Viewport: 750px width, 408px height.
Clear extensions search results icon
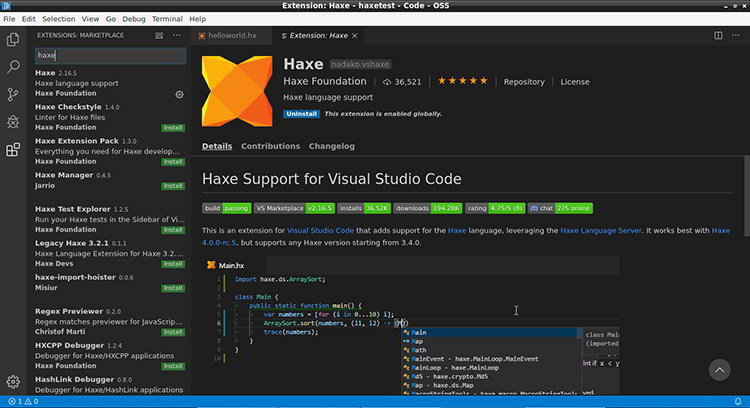[x=160, y=35]
